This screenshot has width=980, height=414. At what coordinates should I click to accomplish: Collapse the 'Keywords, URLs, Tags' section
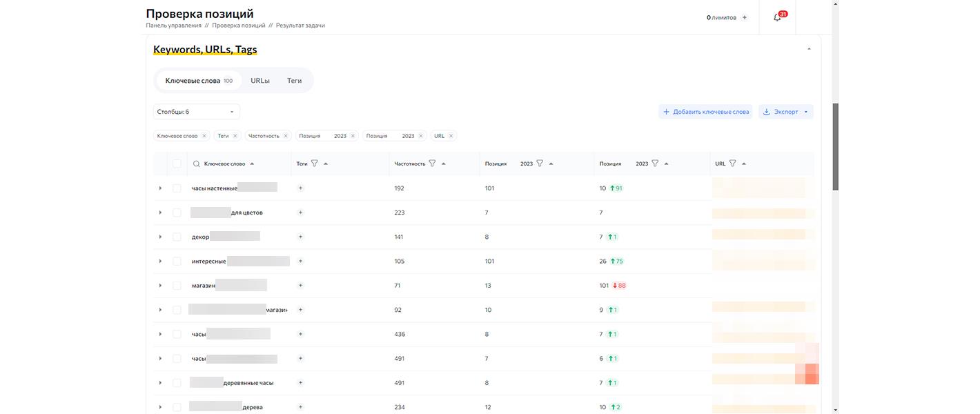pos(809,49)
